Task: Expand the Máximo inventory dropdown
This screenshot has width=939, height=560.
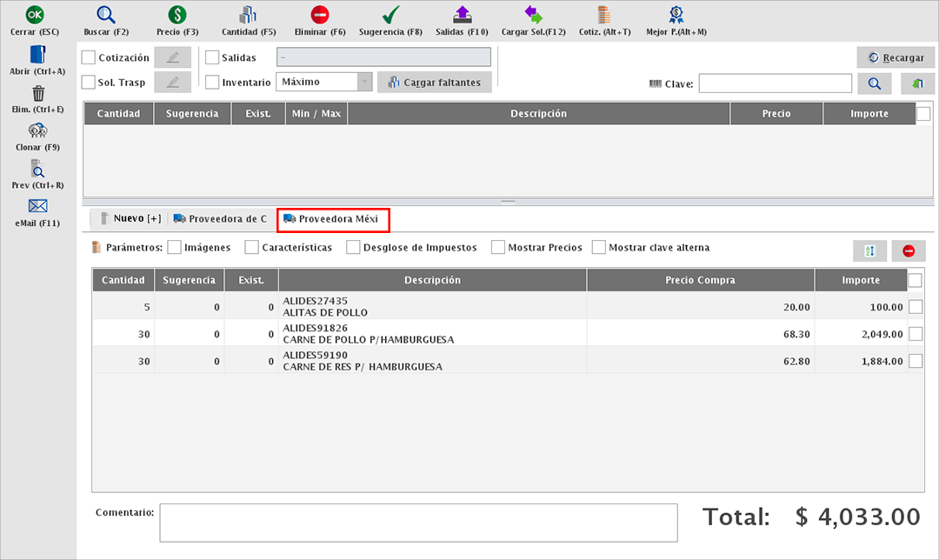Action: pyautogui.click(x=364, y=82)
